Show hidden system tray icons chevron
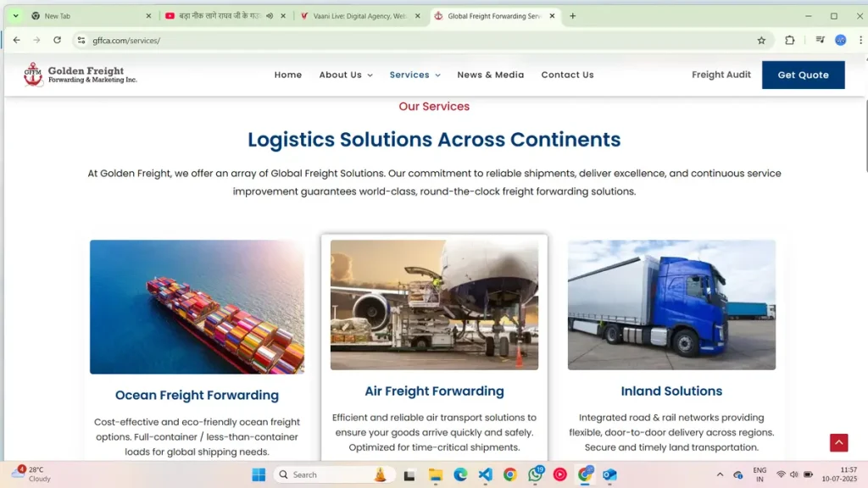Screen dimensions: 868x488 coord(720,474)
